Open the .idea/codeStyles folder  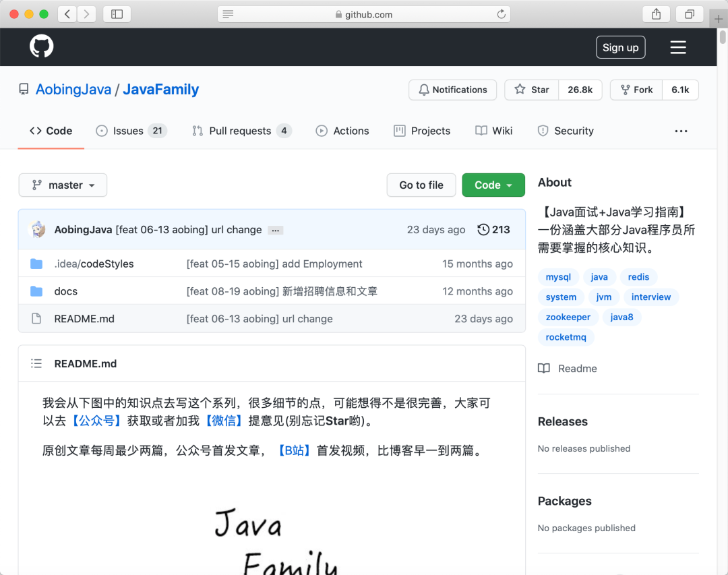[94, 264]
